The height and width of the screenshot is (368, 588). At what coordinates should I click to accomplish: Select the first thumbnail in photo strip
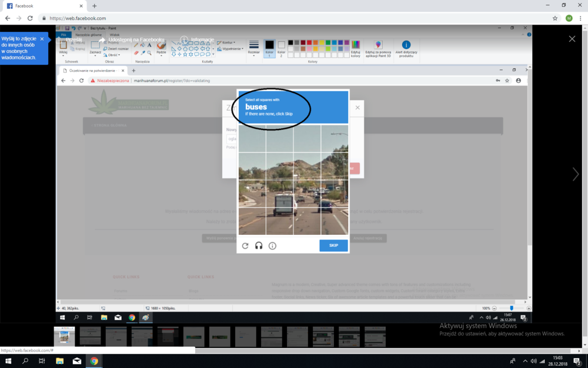click(64, 337)
